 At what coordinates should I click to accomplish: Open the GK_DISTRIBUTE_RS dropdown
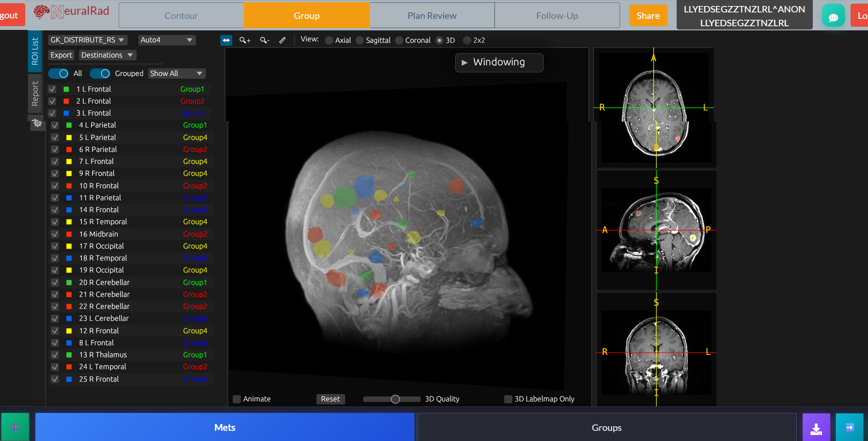[x=87, y=40]
